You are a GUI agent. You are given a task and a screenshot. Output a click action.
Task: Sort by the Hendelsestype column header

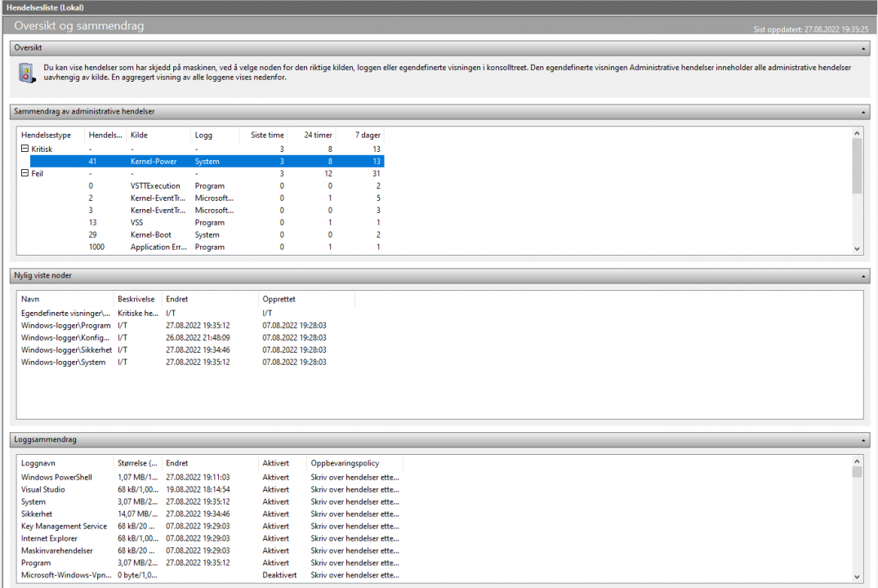(x=49, y=135)
